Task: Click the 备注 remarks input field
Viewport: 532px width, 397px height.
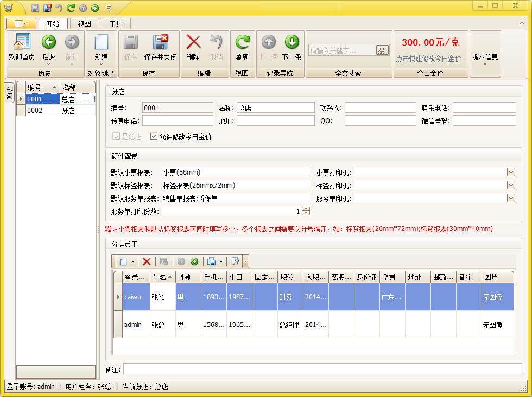Action: (x=322, y=369)
